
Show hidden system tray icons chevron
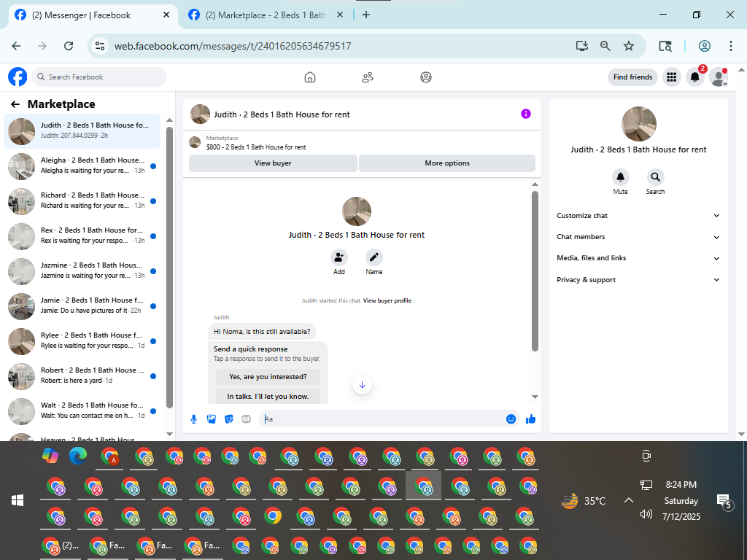tap(629, 500)
